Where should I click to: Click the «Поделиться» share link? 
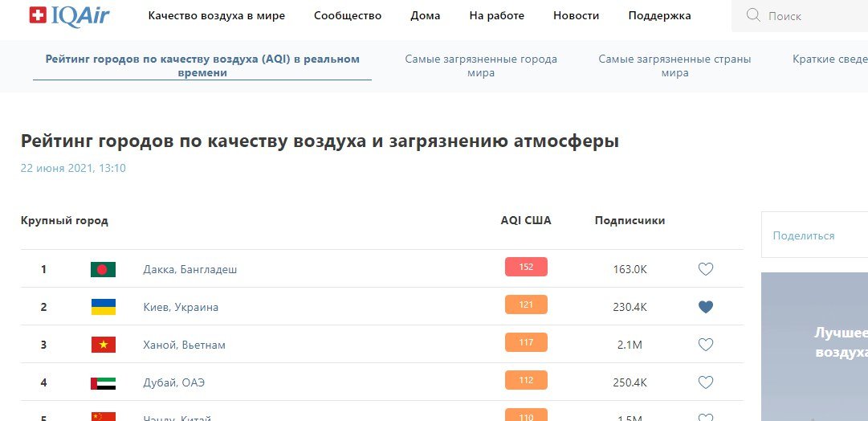[803, 235]
